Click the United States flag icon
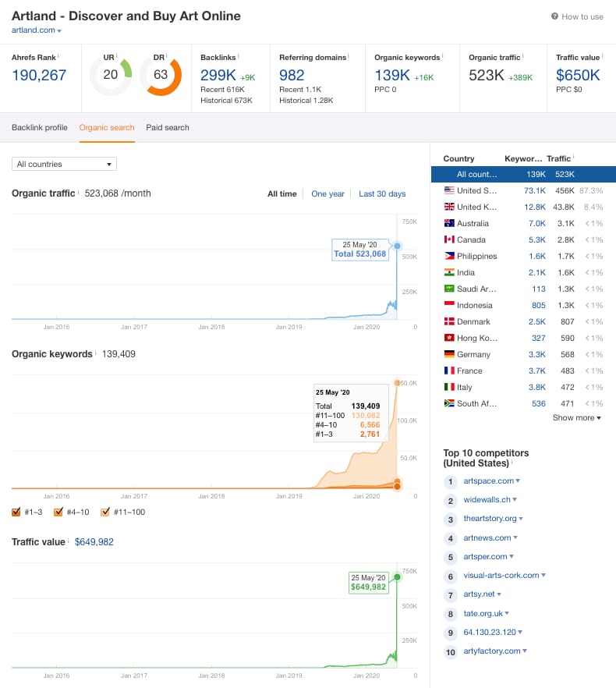The width and height of the screenshot is (616, 688). [449, 190]
